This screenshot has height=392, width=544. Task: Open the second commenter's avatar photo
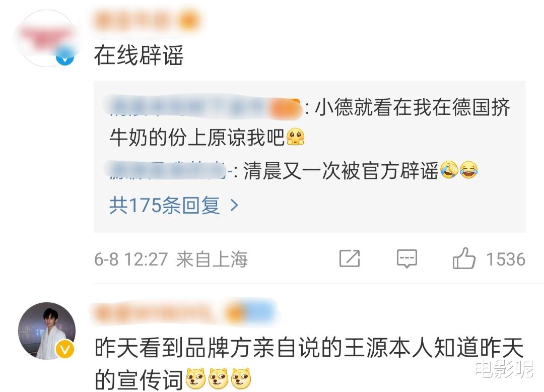(46, 331)
